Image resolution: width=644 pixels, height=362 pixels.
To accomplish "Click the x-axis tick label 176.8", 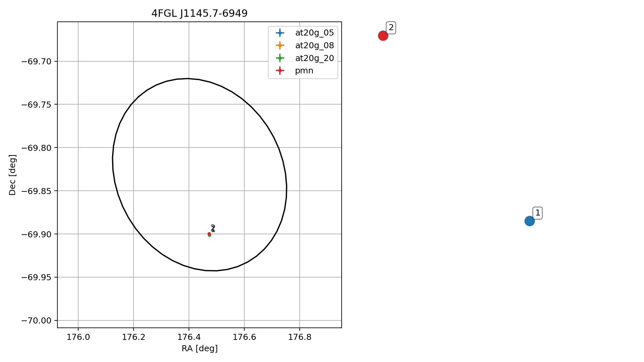I will pyautogui.click(x=300, y=337).
